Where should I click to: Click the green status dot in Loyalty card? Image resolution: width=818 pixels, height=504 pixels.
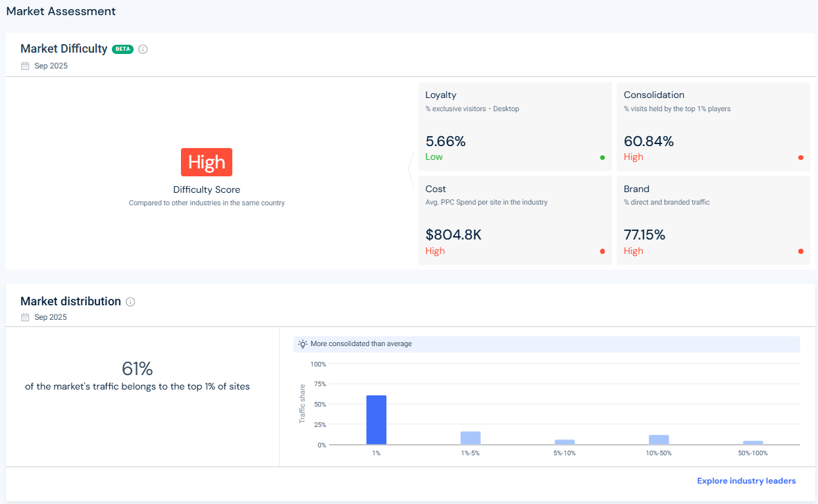[602, 158]
